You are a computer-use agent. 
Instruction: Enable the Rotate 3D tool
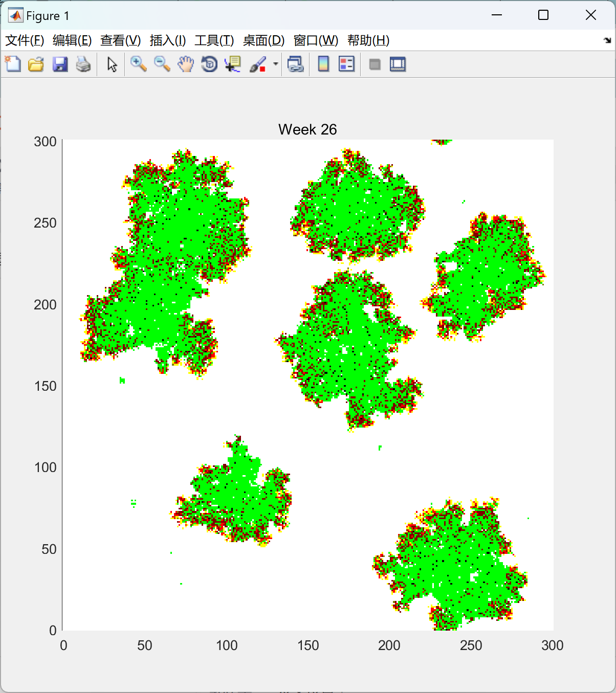(209, 64)
